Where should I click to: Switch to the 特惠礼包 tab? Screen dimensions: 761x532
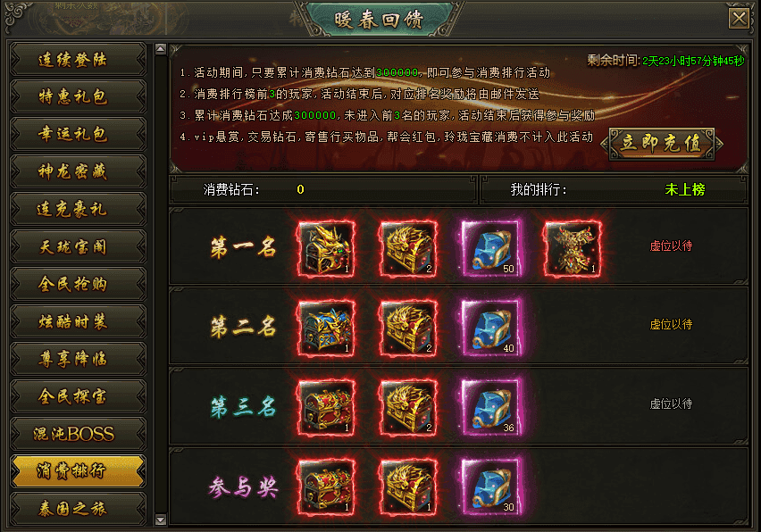tap(78, 97)
